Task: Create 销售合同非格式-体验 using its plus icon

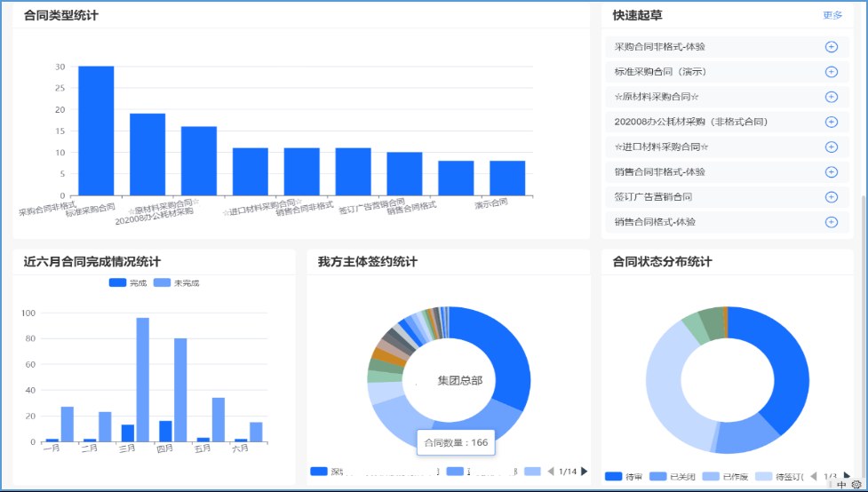Action: (831, 172)
